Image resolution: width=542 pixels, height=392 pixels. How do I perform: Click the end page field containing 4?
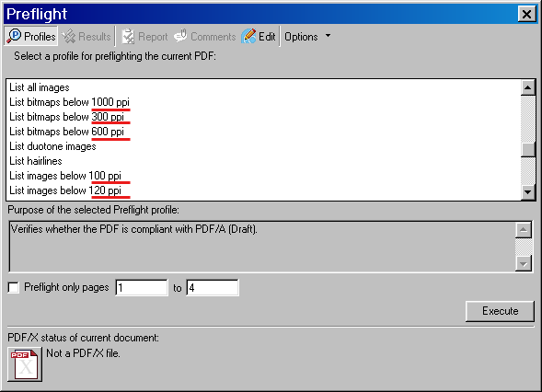tap(213, 288)
